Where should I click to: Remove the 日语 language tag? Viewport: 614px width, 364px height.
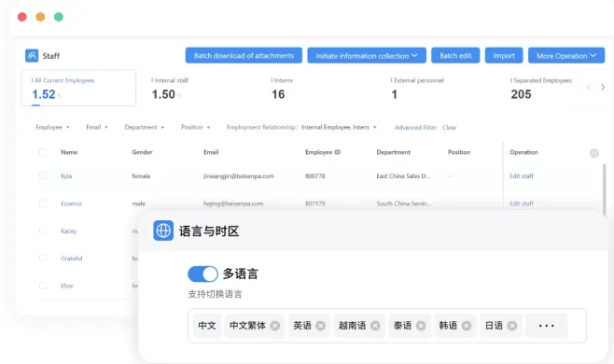(511, 326)
